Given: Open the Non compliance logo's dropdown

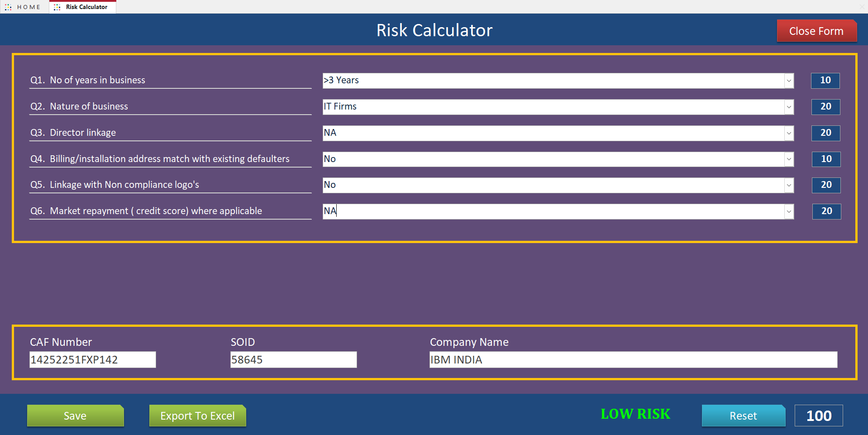Looking at the screenshot, I should point(789,185).
